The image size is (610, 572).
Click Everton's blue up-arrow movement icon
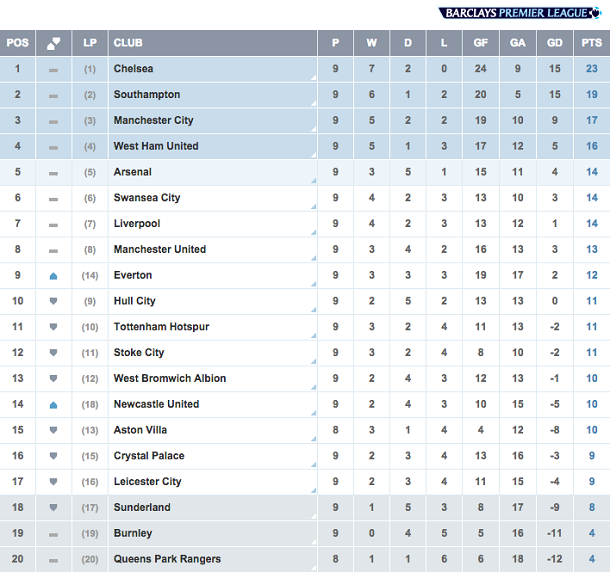pyautogui.click(x=53, y=276)
